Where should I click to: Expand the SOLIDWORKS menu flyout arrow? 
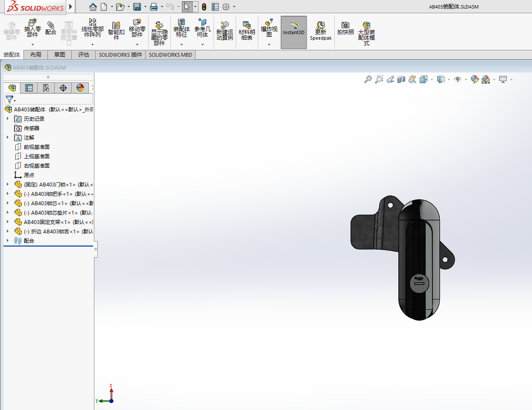(x=70, y=7)
